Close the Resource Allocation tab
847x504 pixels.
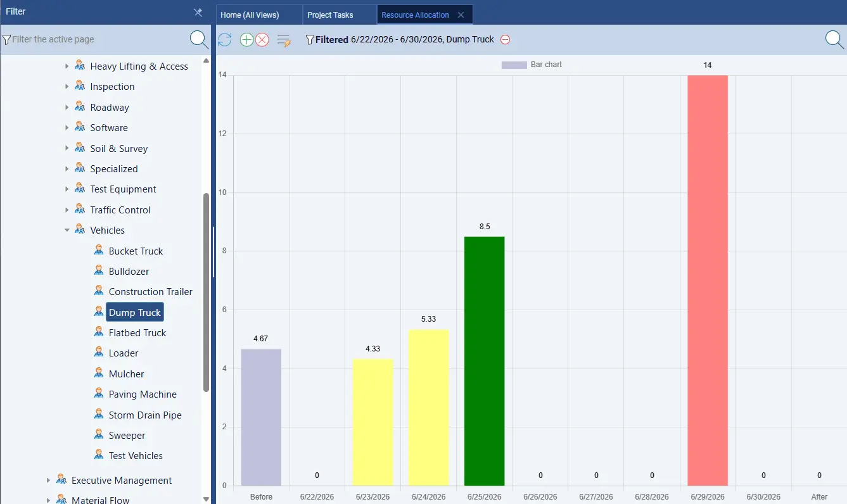(x=461, y=15)
